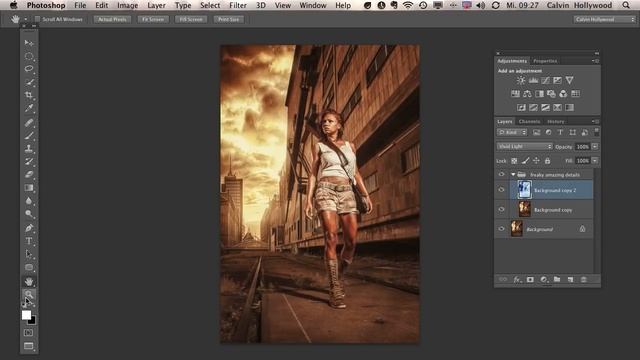This screenshot has height=360, width=640.
Task: Add a Hue/Saturation adjustment
Action: [515, 94]
